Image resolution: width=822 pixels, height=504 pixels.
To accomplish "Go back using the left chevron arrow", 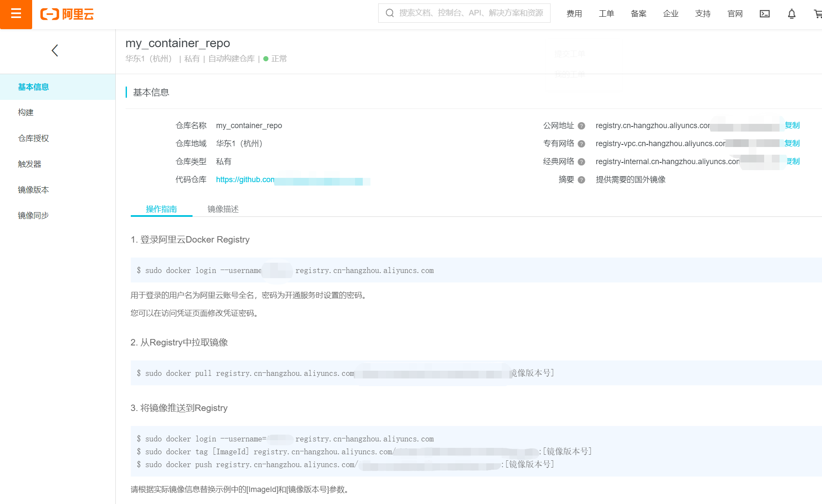I will [55, 51].
